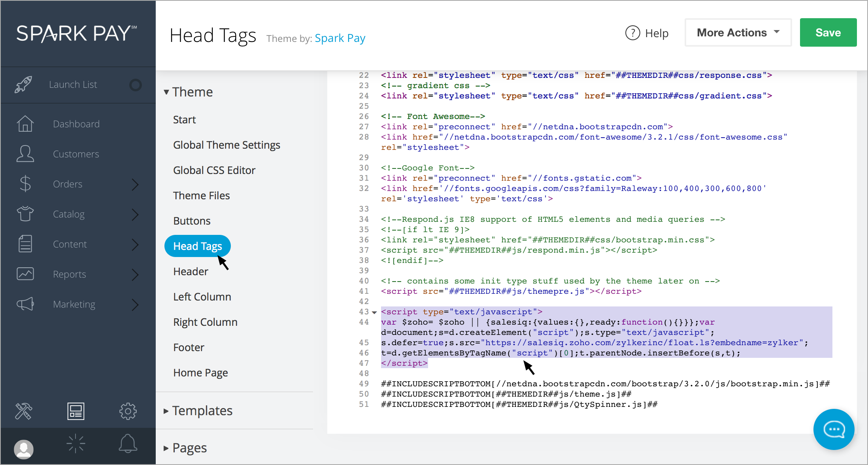Click the Catalog t-shirt icon
The width and height of the screenshot is (868, 465).
click(25, 214)
